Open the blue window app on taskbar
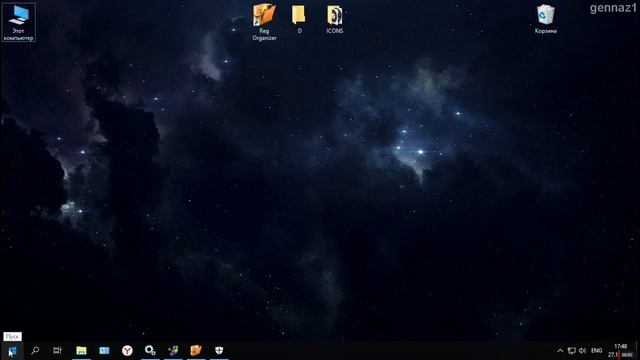The height and width of the screenshot is (360, 640). coord(104,351)
